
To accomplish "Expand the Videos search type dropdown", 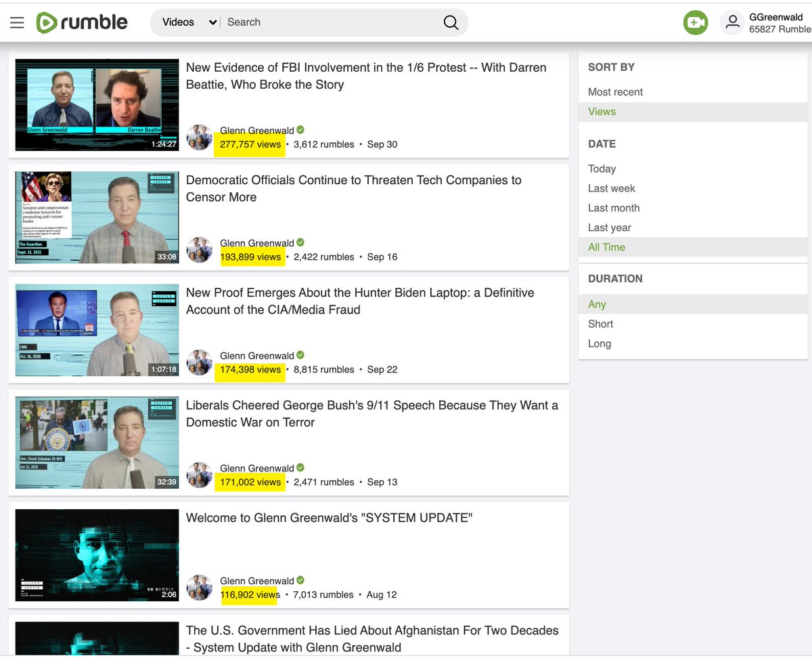I will pos(189,22).
